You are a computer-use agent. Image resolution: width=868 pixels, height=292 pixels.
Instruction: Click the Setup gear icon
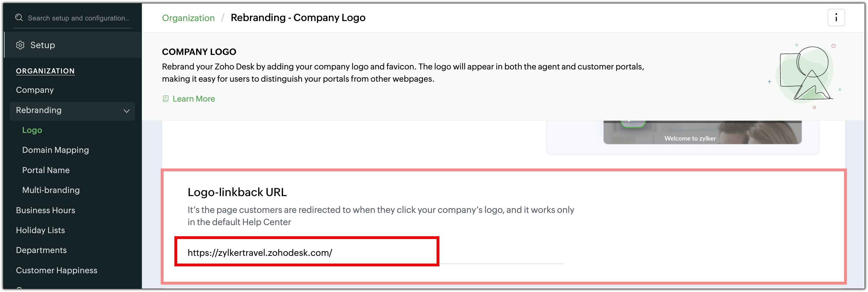coord(20,45)
